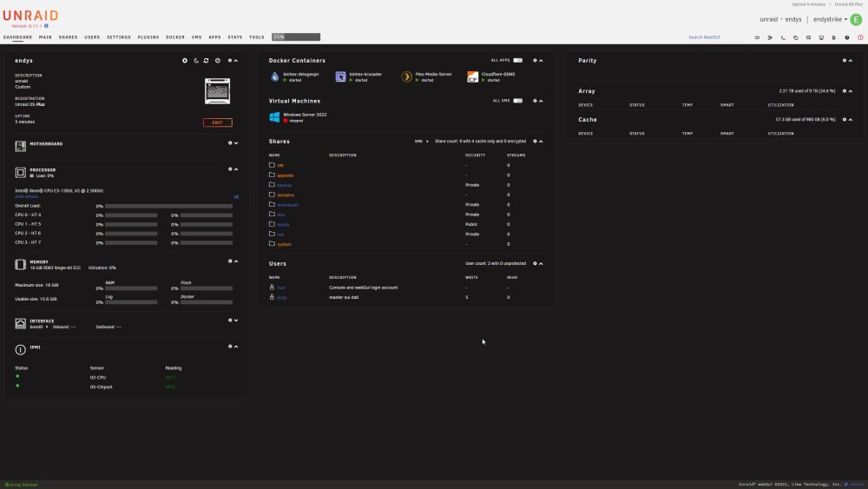The image size is (868, 489).
Task: Open the root user link
Action: coord(281,287)
